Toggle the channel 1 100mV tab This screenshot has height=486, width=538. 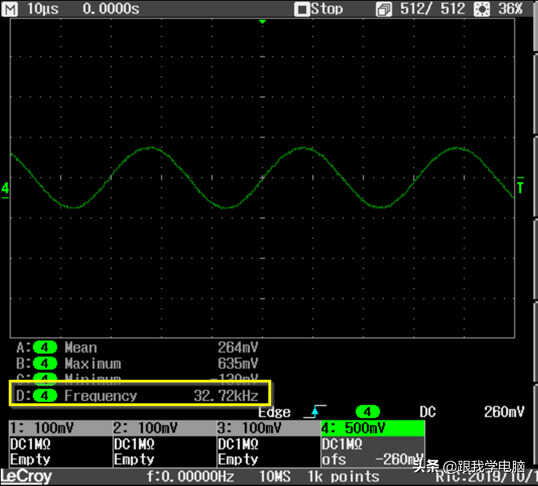pos(61,428)
